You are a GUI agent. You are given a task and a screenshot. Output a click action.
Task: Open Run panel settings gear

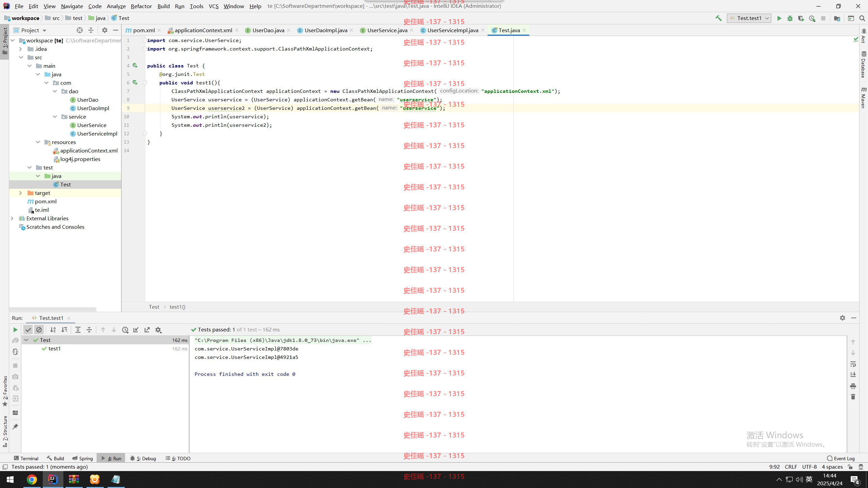843,318
